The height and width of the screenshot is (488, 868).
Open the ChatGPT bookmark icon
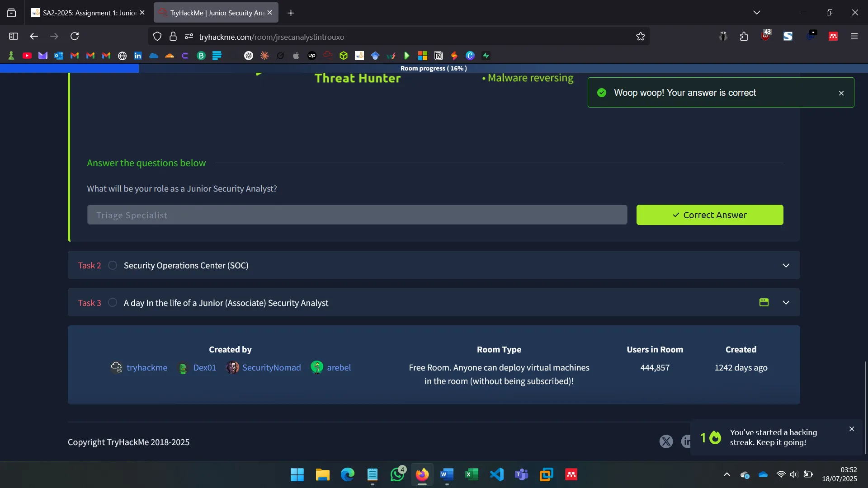pos(249,55)
